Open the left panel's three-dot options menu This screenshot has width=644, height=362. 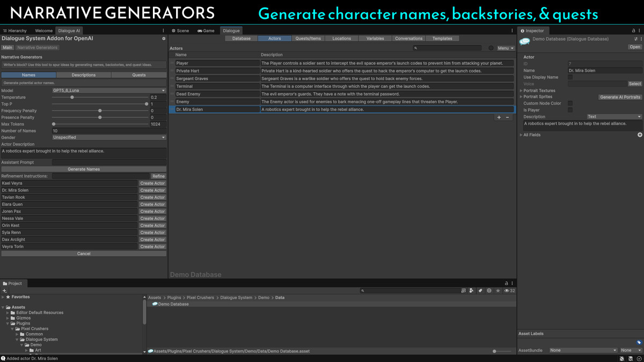(x=164, y=31)
